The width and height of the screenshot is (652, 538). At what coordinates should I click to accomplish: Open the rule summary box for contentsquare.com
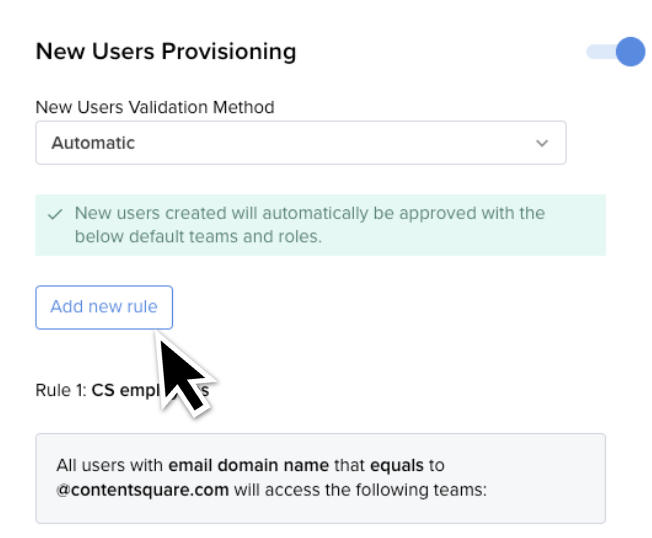click(320, 478)
